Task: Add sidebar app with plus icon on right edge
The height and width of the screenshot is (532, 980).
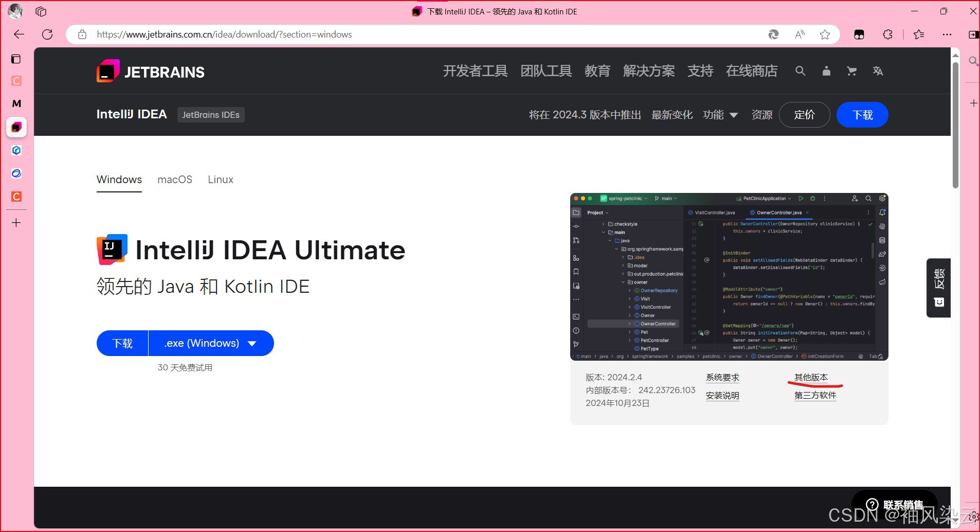Action: pyautogui.click(x=973, y=103)
